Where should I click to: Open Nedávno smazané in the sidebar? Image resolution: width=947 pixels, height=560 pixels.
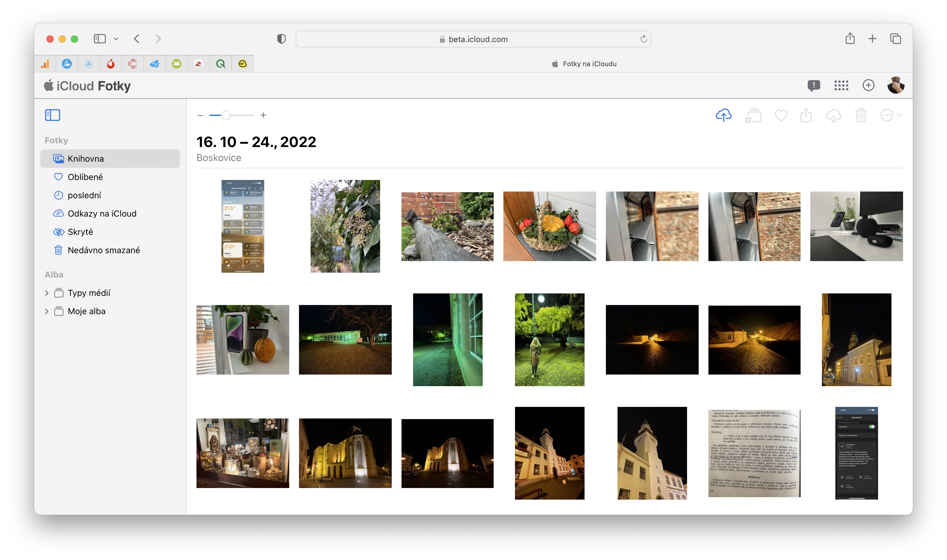coord(103,250)
